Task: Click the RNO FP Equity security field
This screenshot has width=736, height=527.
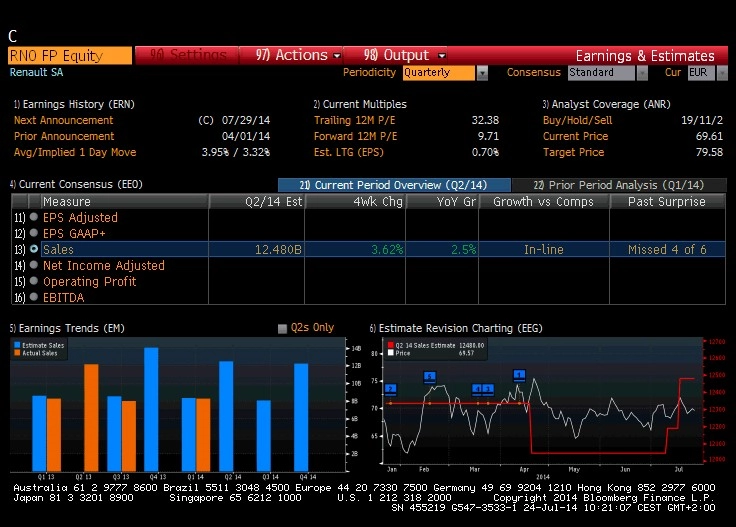Action: click(70, 55)
